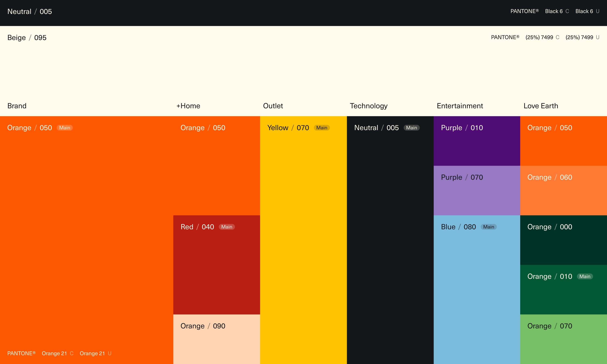The width and height of the screenshot is (607, 364).
Task: Click Main badge next to Yellow / 070
Action: [322, 128]
